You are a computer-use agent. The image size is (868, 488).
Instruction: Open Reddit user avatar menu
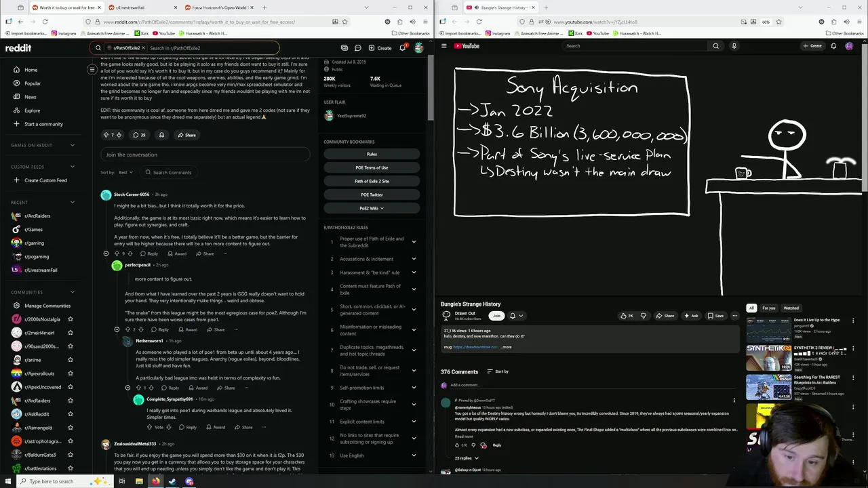(419, 48)
